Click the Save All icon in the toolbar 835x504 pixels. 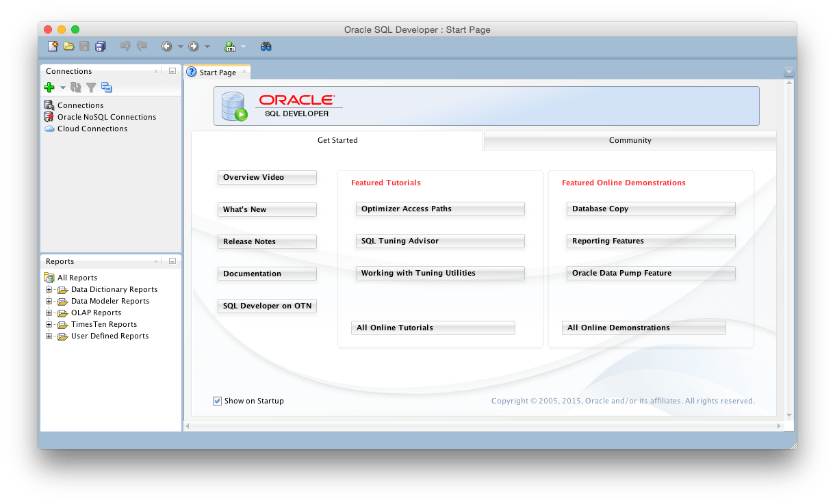100,46
